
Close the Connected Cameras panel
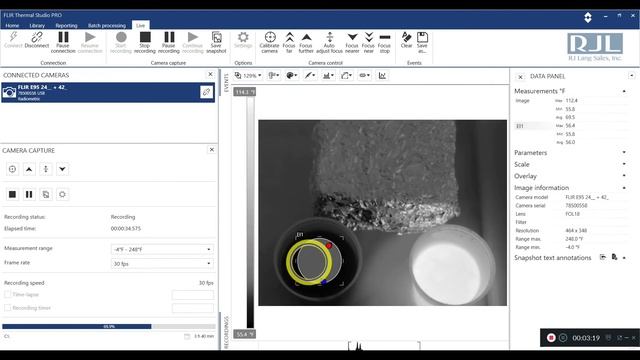(210, 74)
